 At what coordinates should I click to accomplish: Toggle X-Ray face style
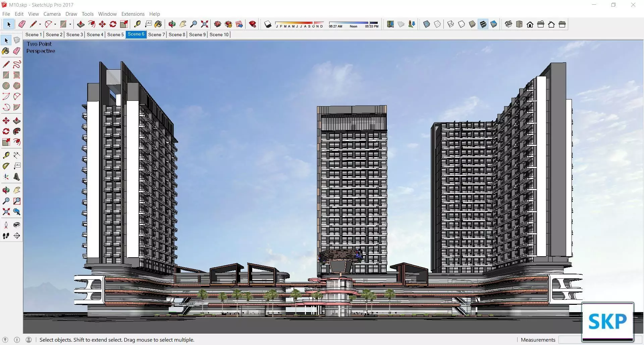[x=427, y=24]
